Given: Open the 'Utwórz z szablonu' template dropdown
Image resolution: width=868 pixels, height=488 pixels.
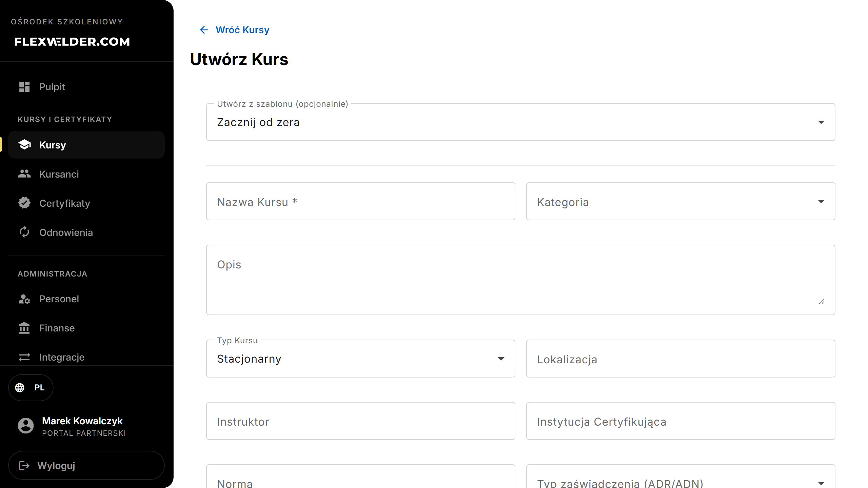Looking at the screenshot, I should coord(521,122).
